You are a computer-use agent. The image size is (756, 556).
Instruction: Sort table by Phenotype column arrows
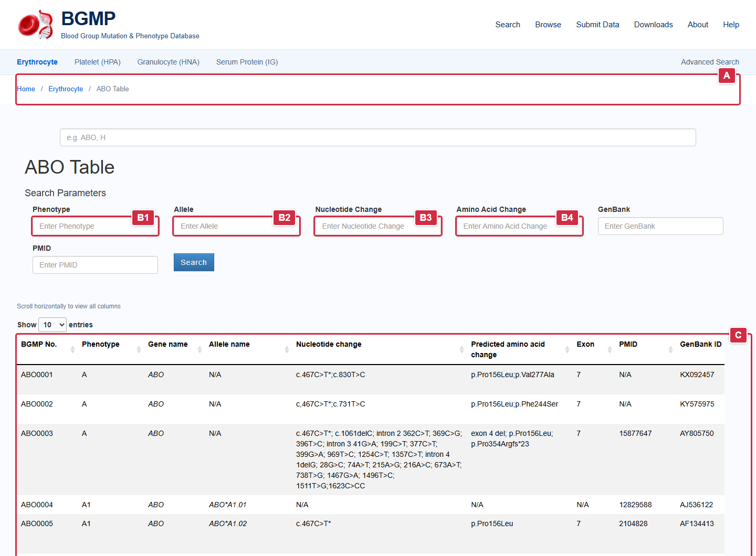coord(139,349)
